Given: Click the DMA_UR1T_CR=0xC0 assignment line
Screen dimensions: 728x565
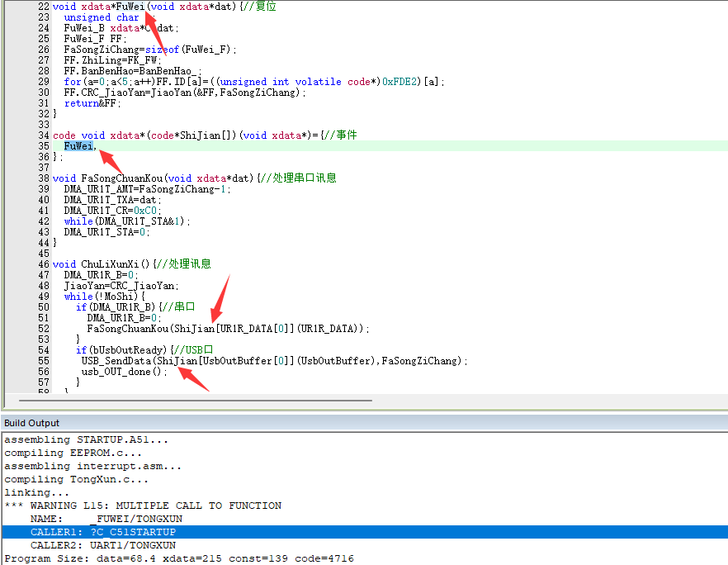Looking at the screenshot, I should click(x=113, y=211).
